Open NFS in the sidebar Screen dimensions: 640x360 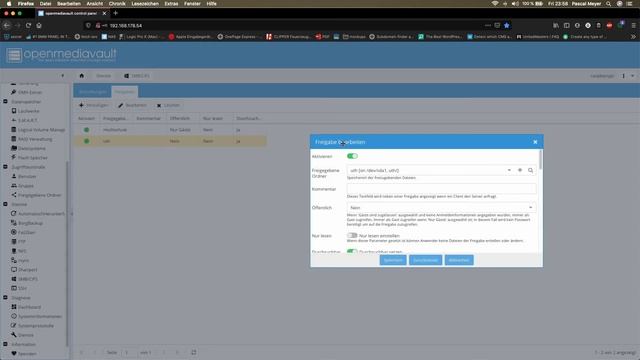pos(19,251)
